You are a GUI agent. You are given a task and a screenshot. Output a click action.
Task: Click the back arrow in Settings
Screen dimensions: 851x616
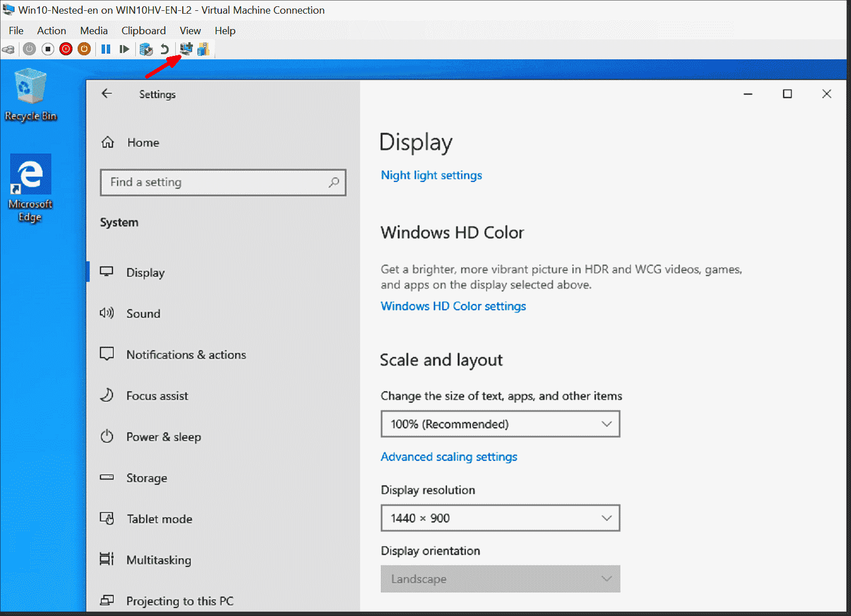107,94
